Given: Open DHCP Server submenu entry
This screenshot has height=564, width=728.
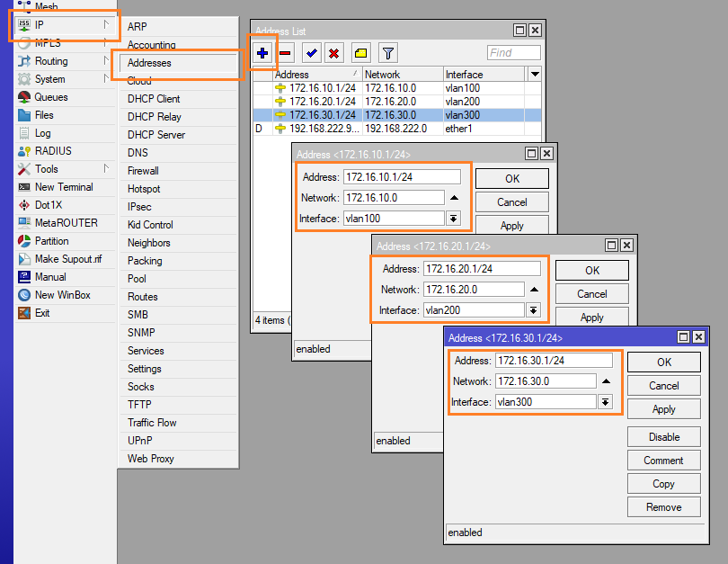Looking at the screenshot, I should pyautogui.click(x=155, y=135).
